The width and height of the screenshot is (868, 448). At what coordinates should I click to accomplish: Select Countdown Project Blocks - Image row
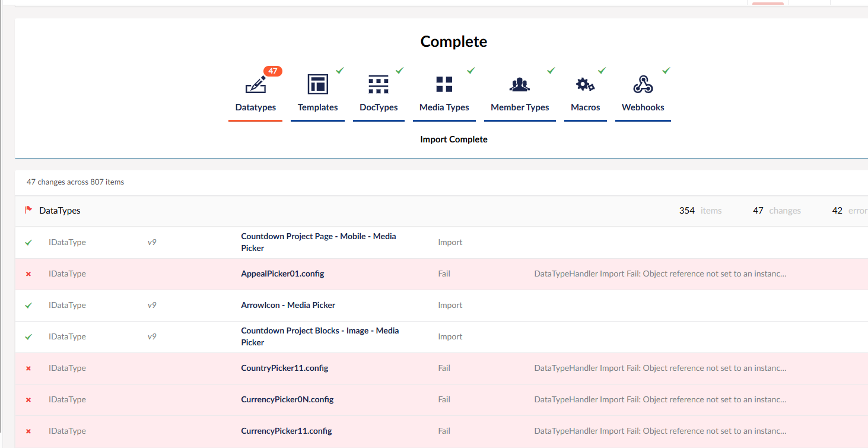tap(320, 336)
